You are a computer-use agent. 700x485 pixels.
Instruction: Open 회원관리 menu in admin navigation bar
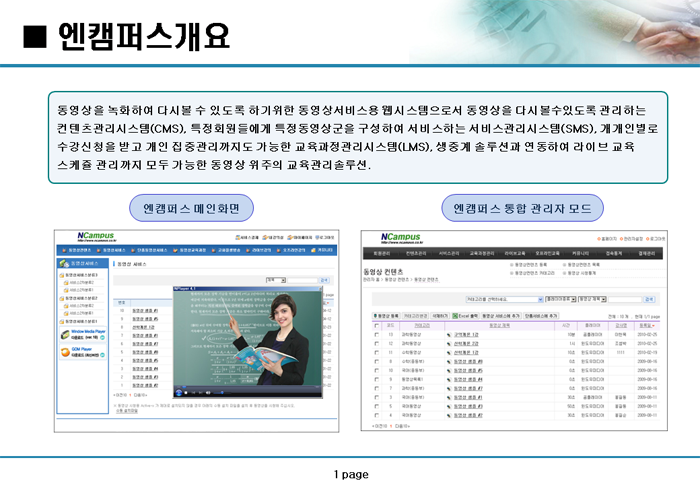click(x=381, y=254)
